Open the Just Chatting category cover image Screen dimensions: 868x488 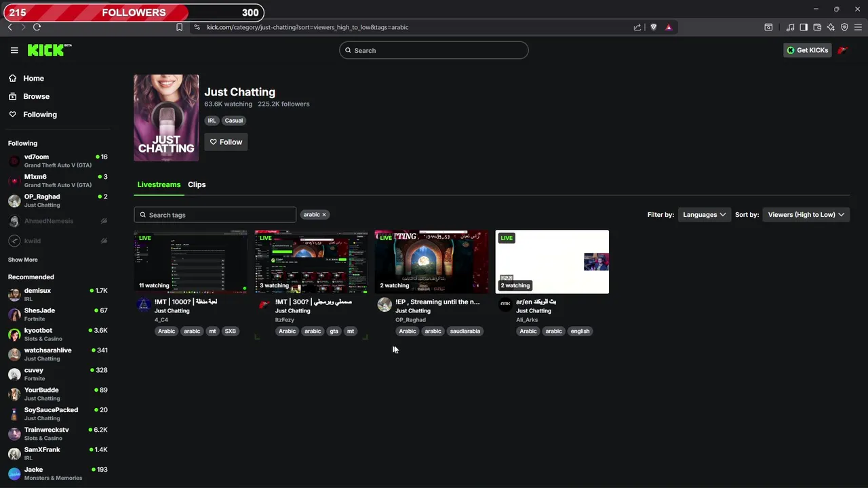[166, 118]
